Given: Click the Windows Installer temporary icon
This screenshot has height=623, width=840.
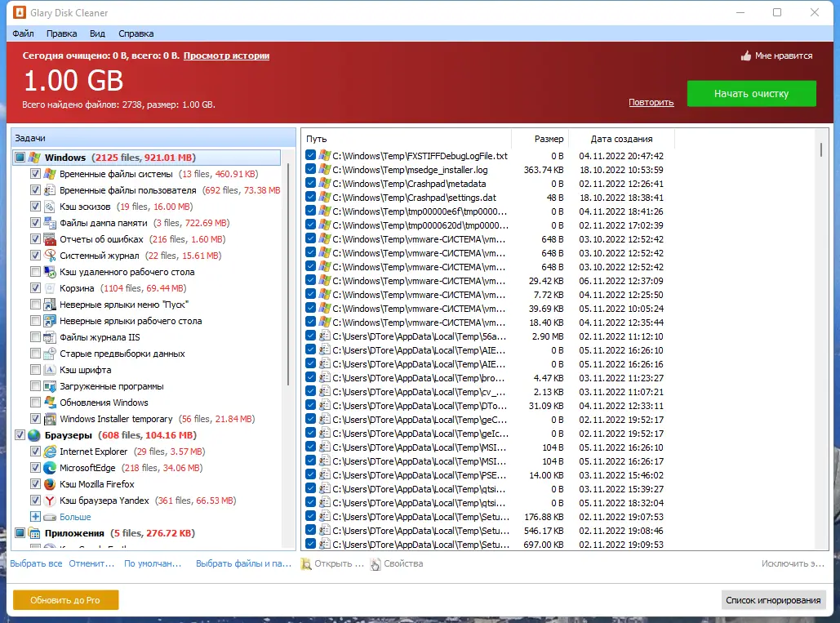Looking at the screenshot, I should click(x=49, y=419).
